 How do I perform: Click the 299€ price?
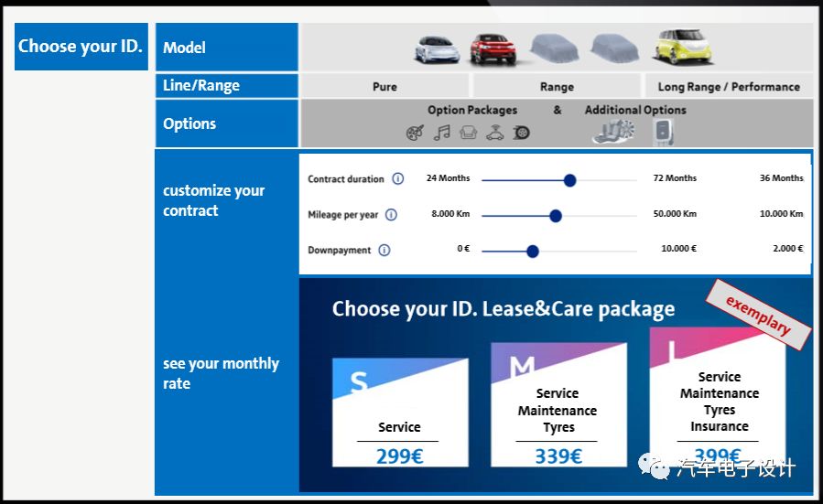399,456
